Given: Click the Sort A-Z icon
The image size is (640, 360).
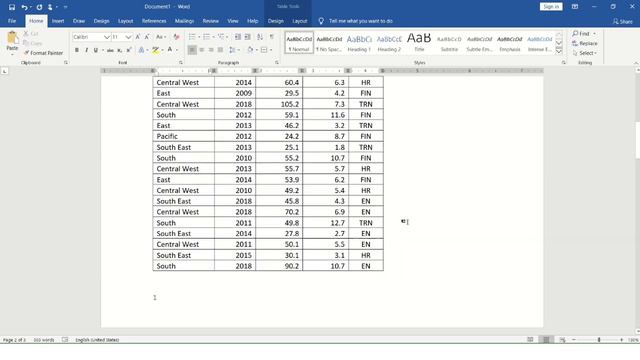Looking at the screenshot, I should pos(260,37).
